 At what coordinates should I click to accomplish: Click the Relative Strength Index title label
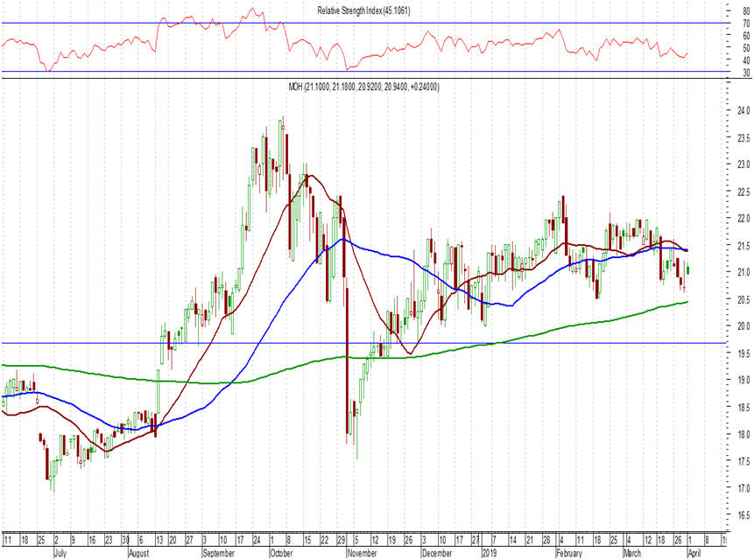click(x=363, y=10)
